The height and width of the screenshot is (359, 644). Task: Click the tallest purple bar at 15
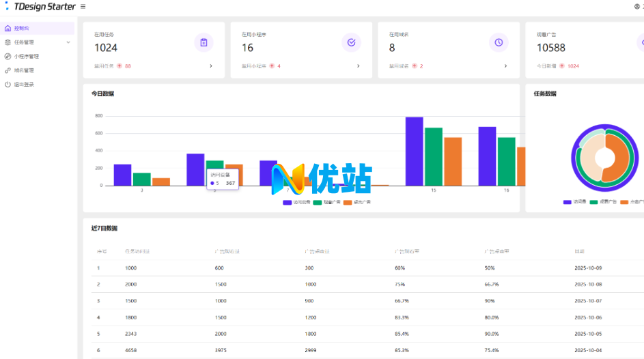pyautogui.click(x=414, y=151)
